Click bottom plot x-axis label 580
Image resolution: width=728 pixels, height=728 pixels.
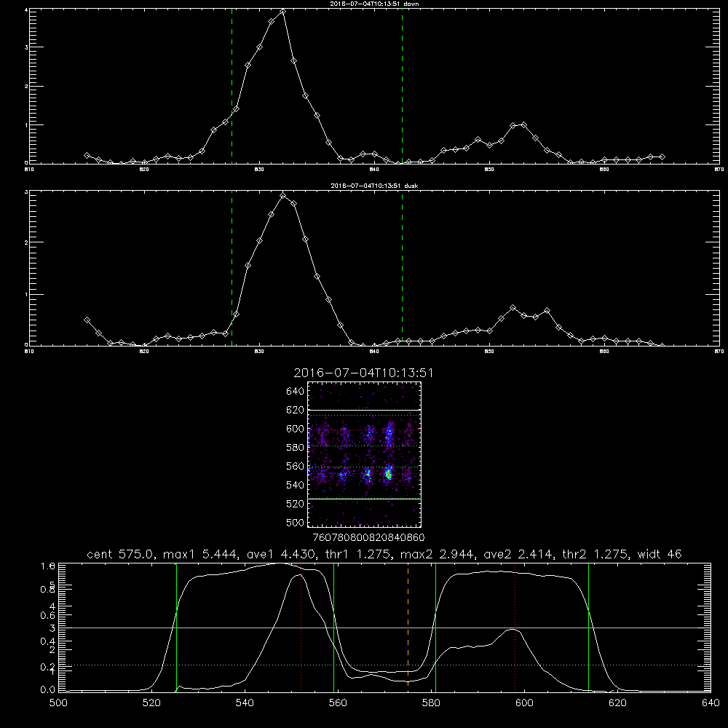[431, 703]
